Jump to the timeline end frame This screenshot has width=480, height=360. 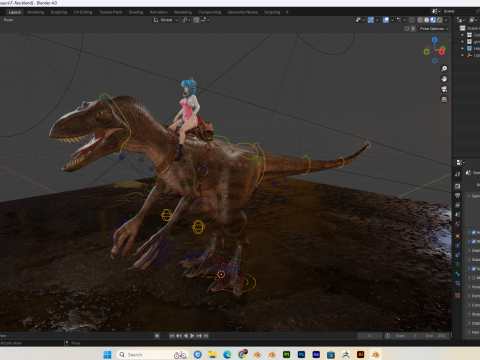pyautogui.click(x=206, y=336)
